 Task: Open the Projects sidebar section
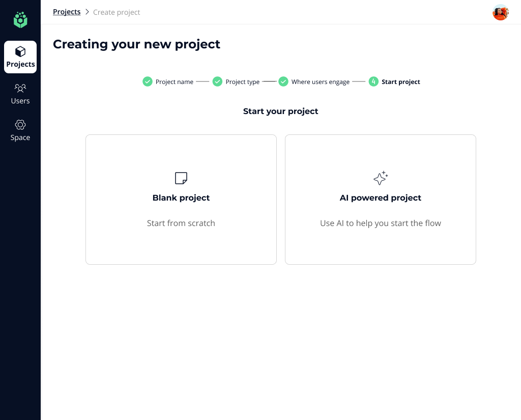20,57
